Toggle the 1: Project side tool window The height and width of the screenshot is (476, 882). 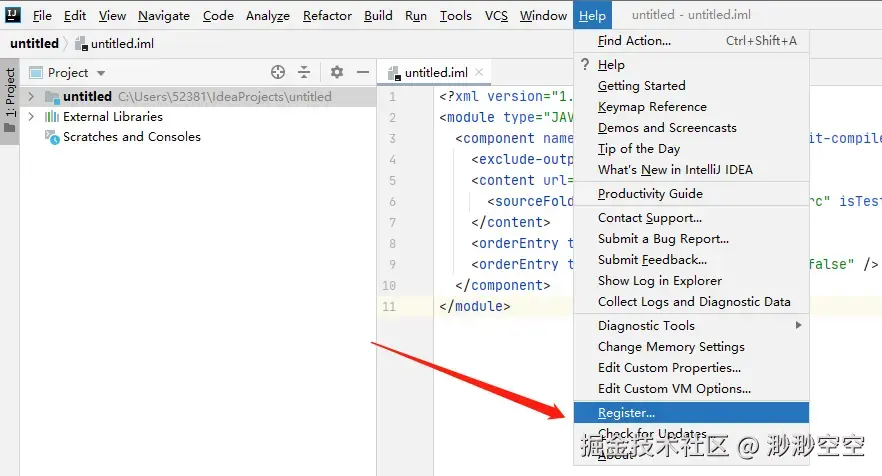(10, 100)
